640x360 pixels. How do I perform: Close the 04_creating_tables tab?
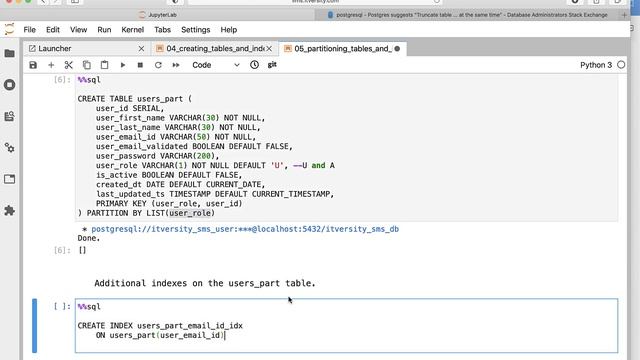pyautogui.click(x=269, y=49)
